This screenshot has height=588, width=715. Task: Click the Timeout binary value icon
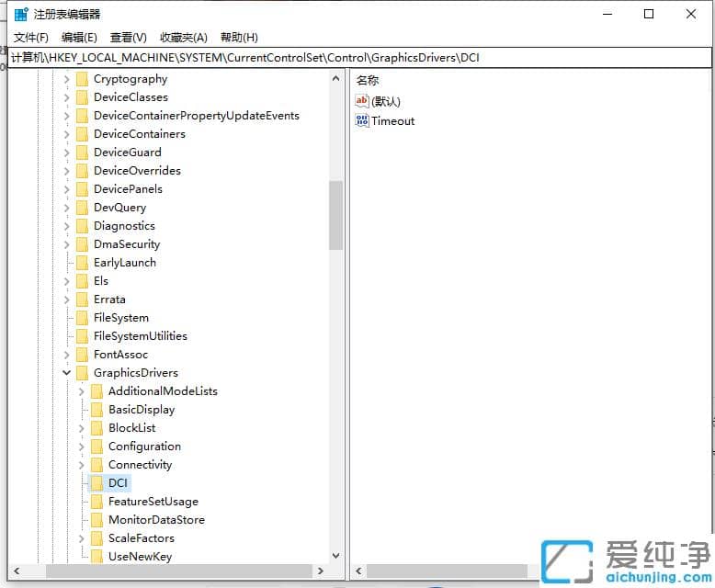[x=362, y=120]
